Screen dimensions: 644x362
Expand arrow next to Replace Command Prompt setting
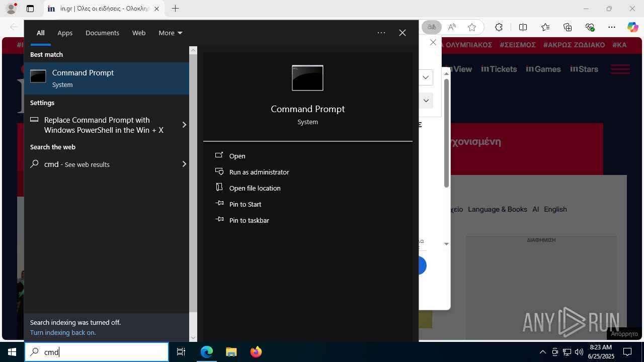tap(184, 125)
